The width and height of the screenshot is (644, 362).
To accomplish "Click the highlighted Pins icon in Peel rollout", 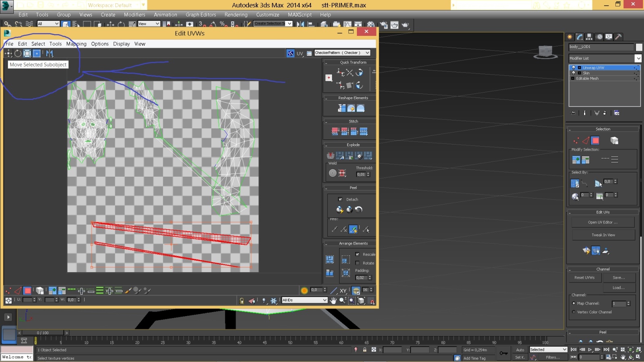I will coord(353,229).
